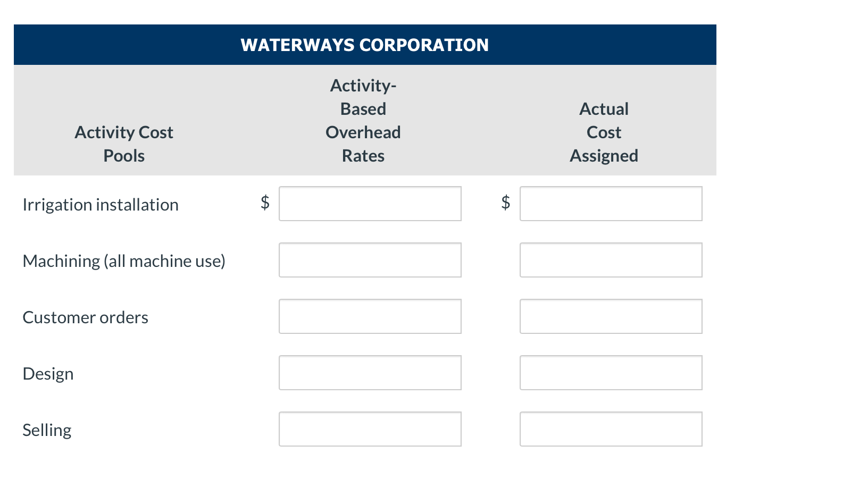Click the dollar sign next to Irrigation installation

[265, 202]
